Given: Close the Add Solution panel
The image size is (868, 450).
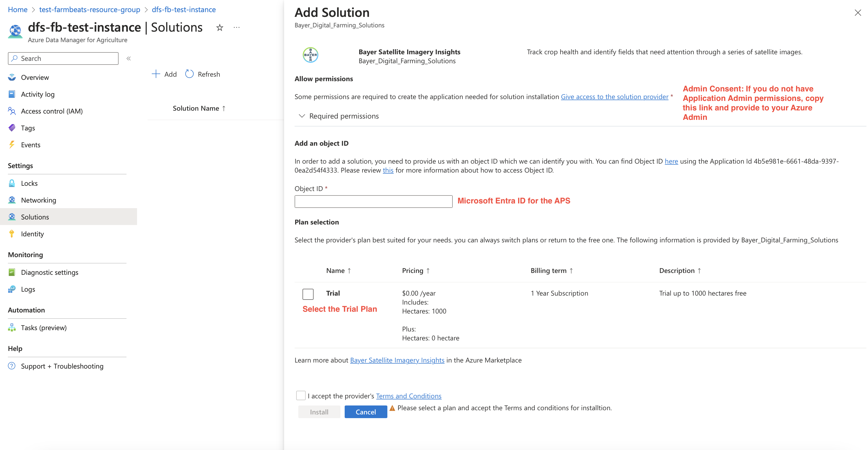Looking at the screenshot, I should pyautogui.click(x=857, y=13).
